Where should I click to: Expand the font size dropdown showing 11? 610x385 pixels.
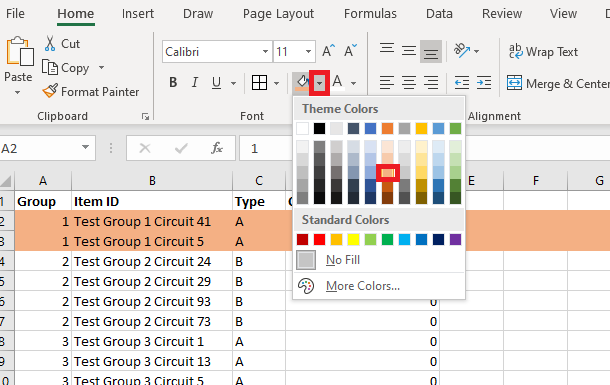tap(308, 52)
